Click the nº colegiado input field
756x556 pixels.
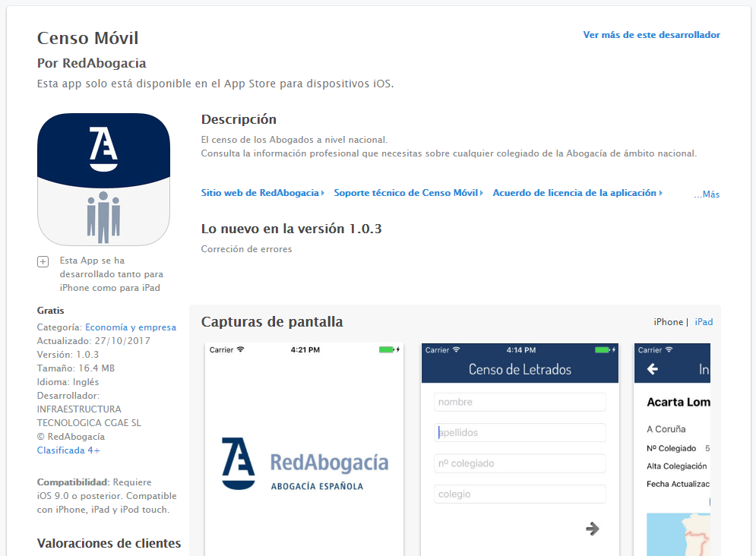click(x=520, y=463)
